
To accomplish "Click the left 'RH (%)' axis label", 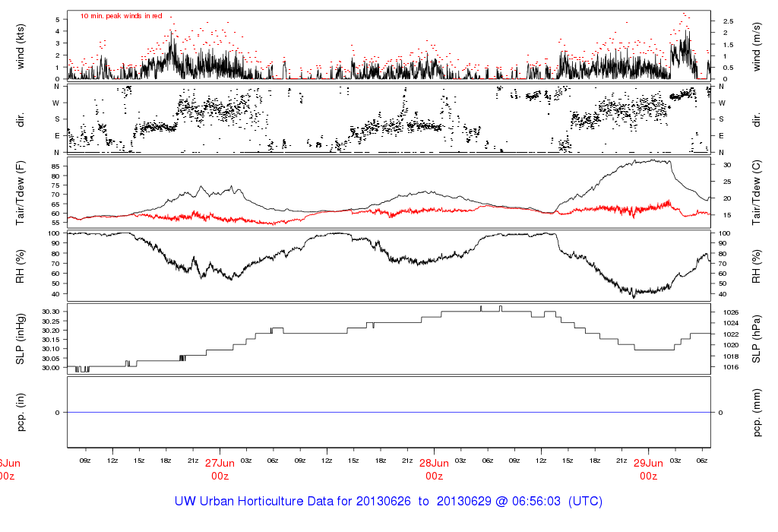I will tap(21, 264).
